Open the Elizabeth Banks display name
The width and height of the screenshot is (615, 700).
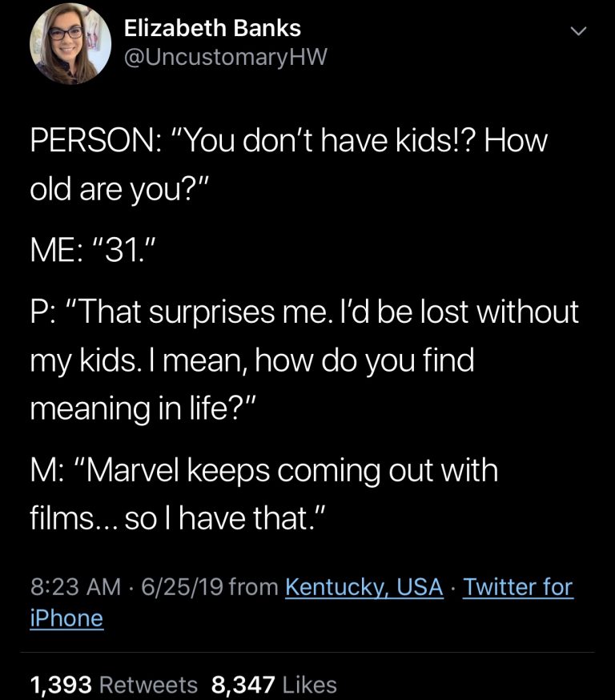click(212, 29)
